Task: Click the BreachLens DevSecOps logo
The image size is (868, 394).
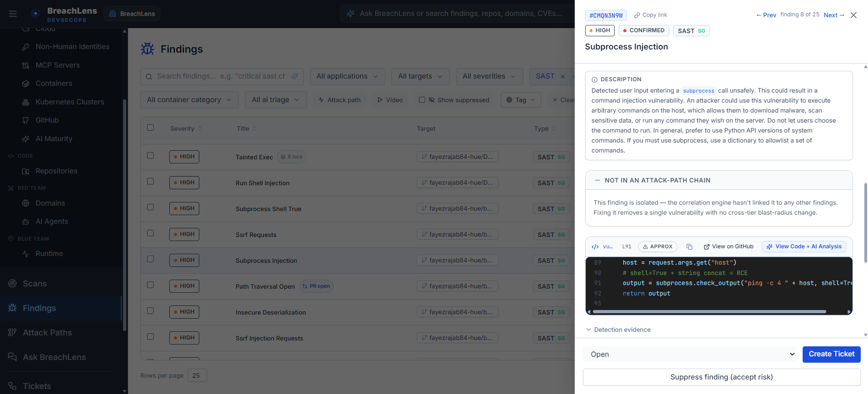Action: tap(64, 14)
